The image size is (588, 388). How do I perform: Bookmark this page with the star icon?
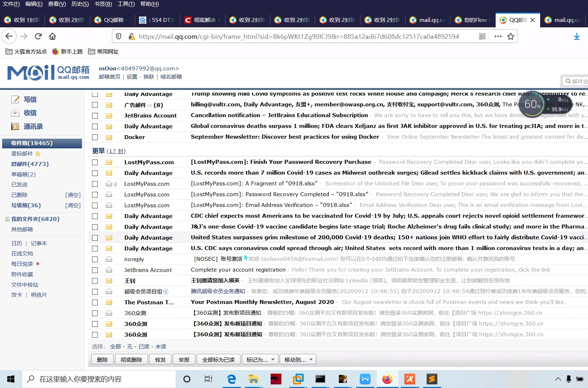click(510, 36)
